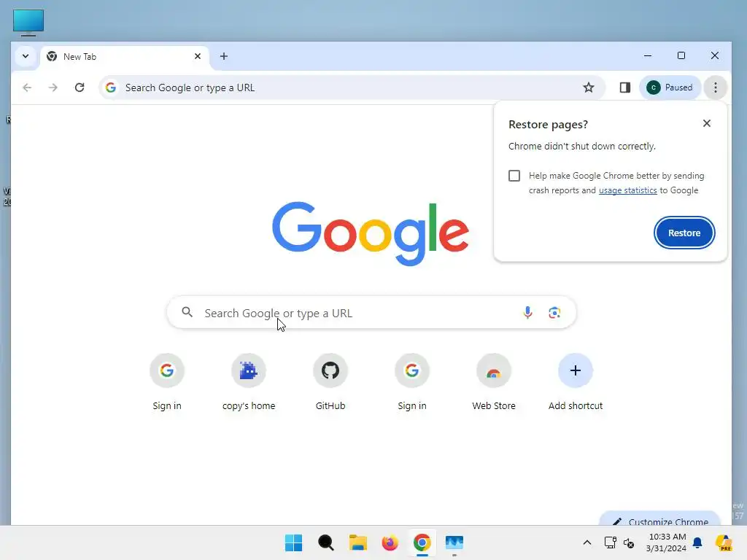Open a new tab with plus button
The width and height of the screenshot is (747, 560).
pos(224,56)
